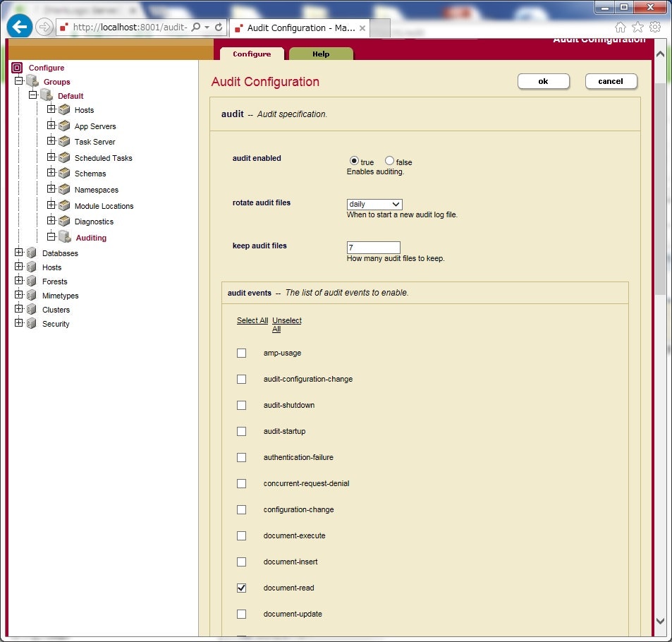The height and width of the screenshot is (642, 672).
Task: Close the Audit Configuration browser tab
Action: (362, 28)
